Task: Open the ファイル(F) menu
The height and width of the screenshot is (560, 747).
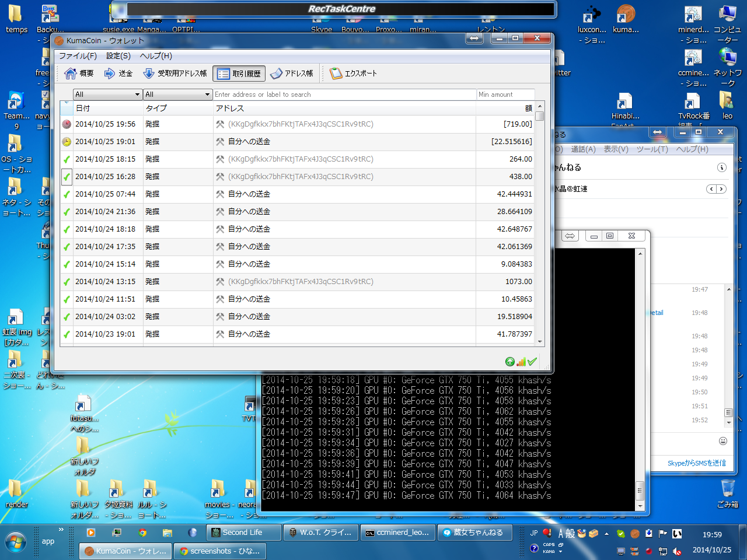Action: click(x=78, y=56)
